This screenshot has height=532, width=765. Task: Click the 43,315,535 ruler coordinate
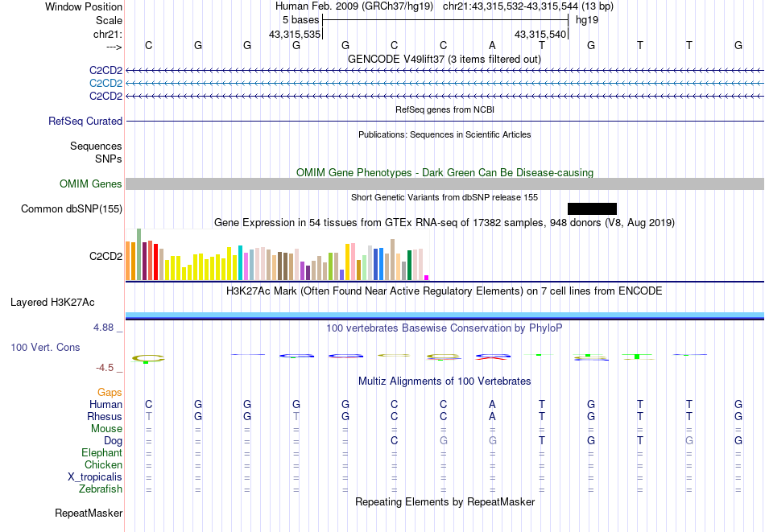295,34
